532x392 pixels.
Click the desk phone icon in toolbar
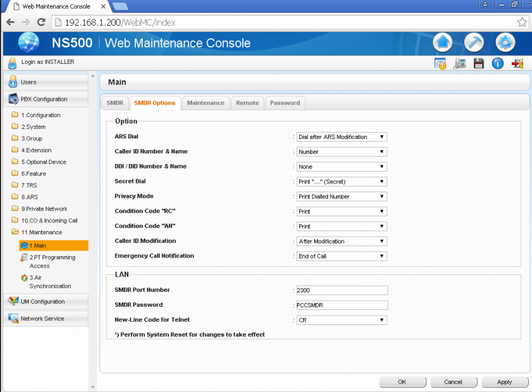[x=460, y=63]
